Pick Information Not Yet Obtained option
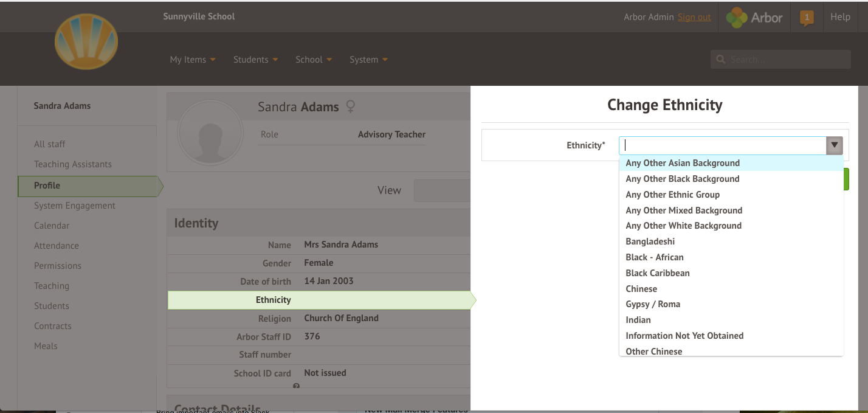Screen dimensions: 868x413 click(x=684, y=336)
